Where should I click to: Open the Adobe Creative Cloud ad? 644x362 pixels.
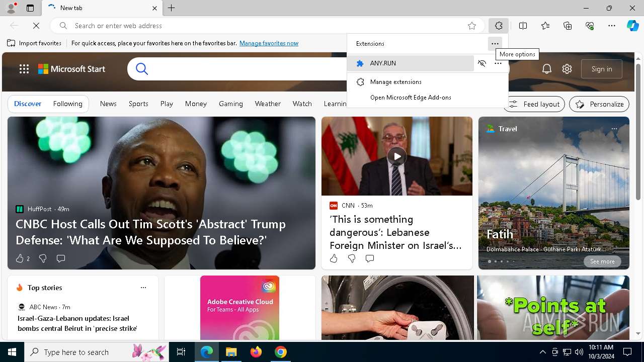(239, 308)
